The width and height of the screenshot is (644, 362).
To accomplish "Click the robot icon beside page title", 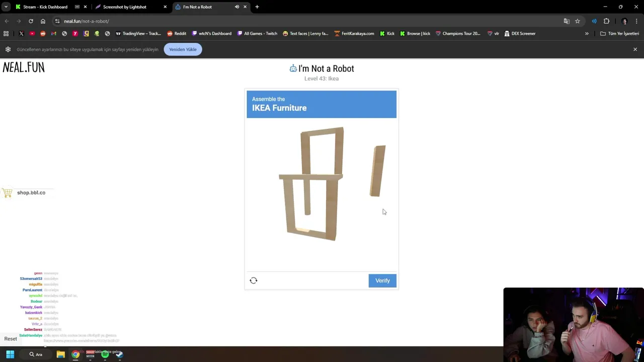I will pyautogui.click(x=293, y=68).
